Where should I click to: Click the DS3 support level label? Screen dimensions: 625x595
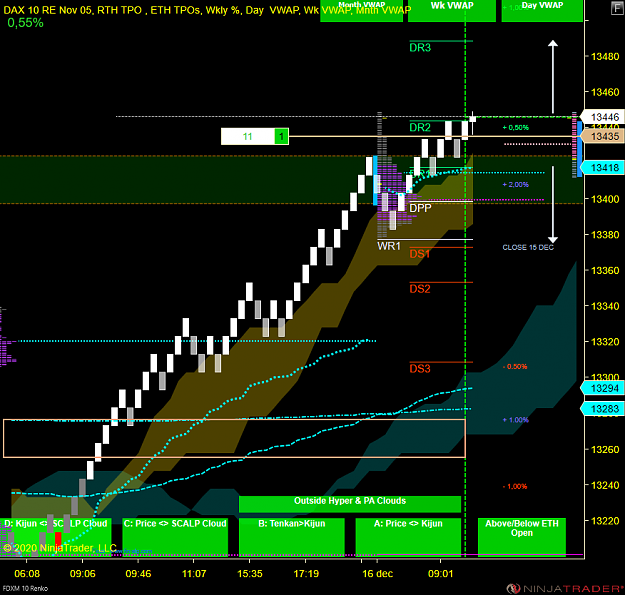[x=420, y=369]
